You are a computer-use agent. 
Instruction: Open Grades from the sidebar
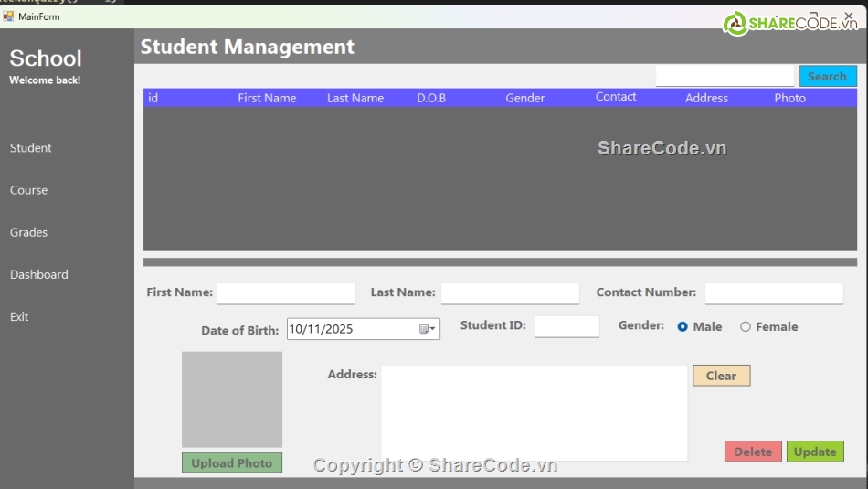pos(29,232)
